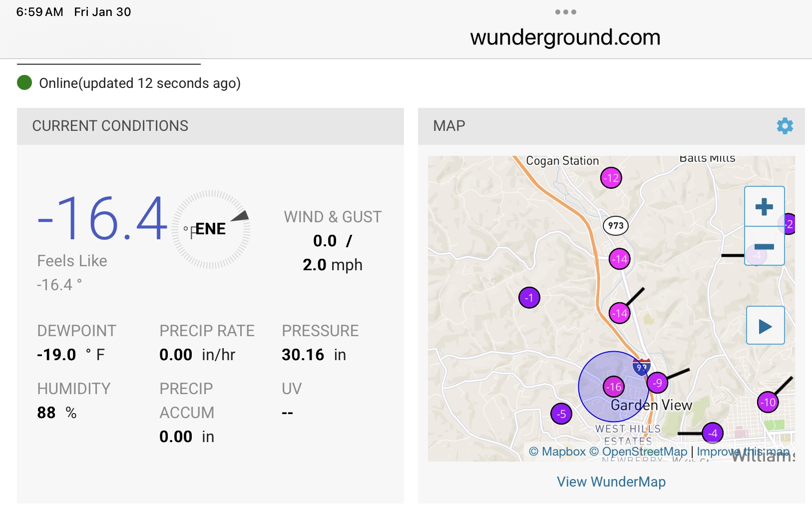Select the -10 station marker on map
The image size is (812, 507).
coord(768,402)
